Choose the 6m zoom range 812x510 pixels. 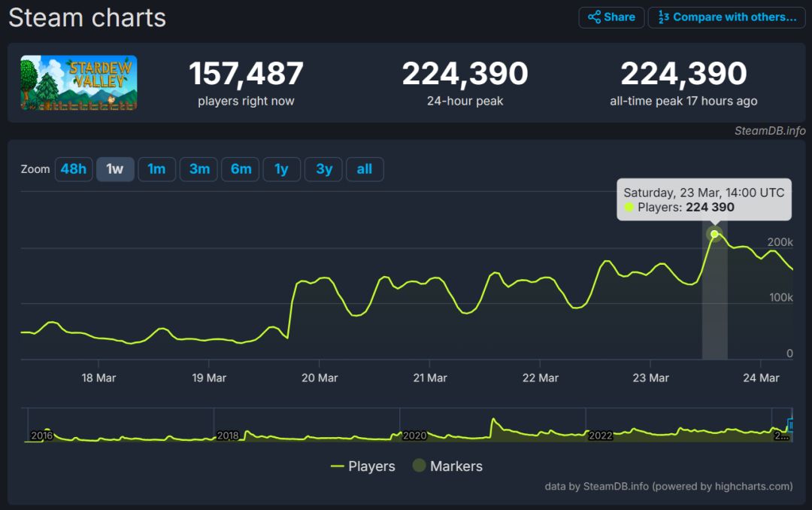coord(241,169)
